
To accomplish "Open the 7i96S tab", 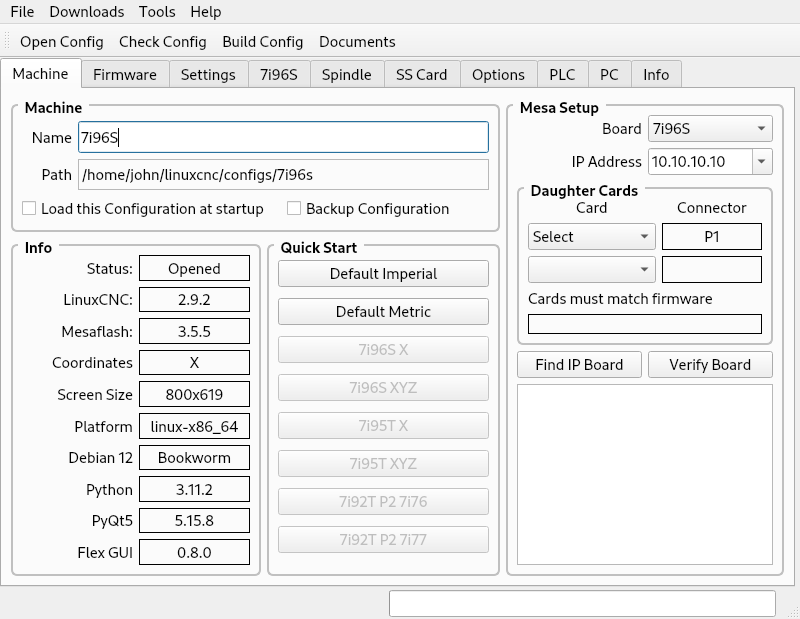I will point(279,75).
